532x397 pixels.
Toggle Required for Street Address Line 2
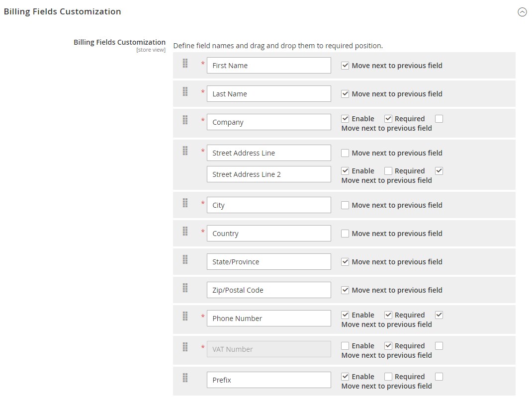pyautogui.click(x=388, y=171)
